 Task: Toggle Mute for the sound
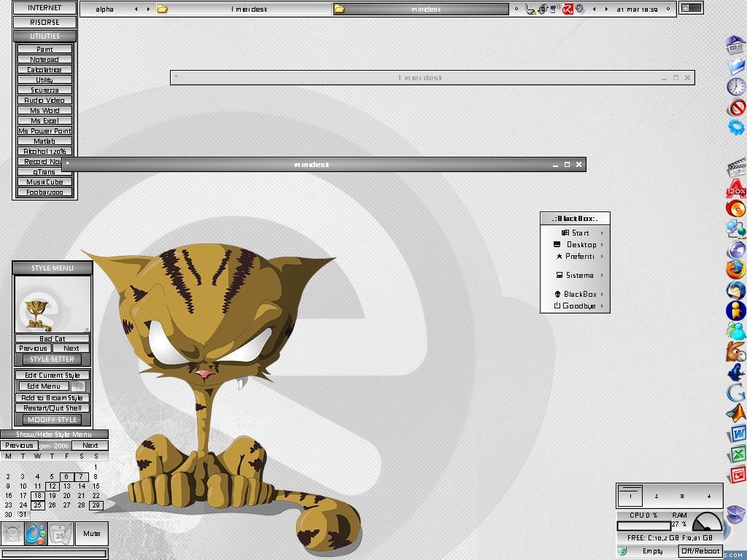pyautogui.click(x=91, y=533)
